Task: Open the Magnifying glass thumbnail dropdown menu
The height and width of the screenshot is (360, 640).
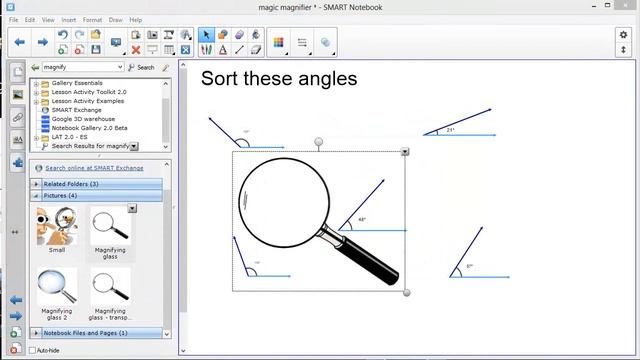Action: 132,209
